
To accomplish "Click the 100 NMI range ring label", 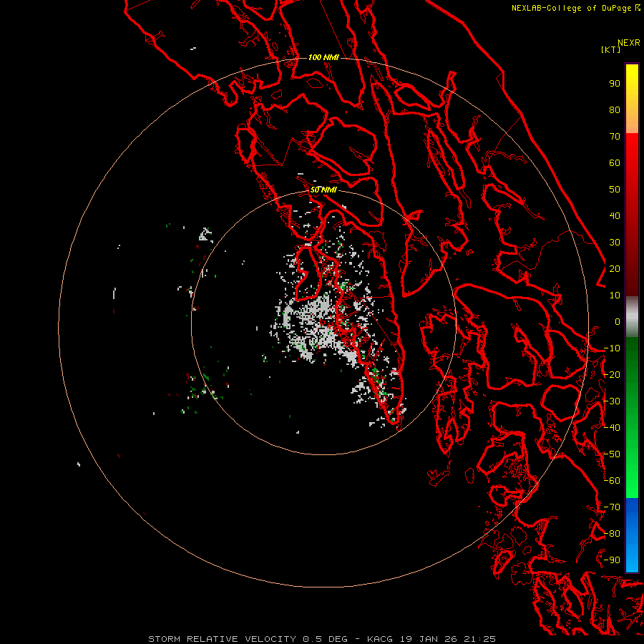I will point(323,57).
